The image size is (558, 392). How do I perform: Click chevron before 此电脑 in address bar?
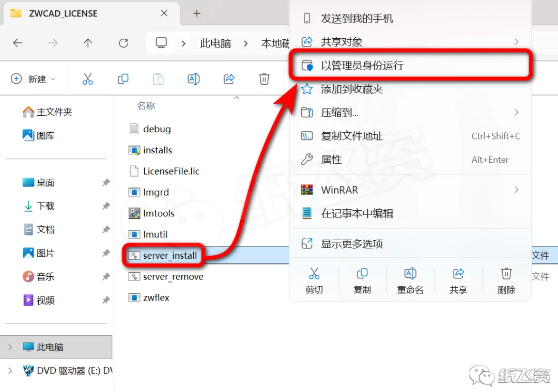183,43
